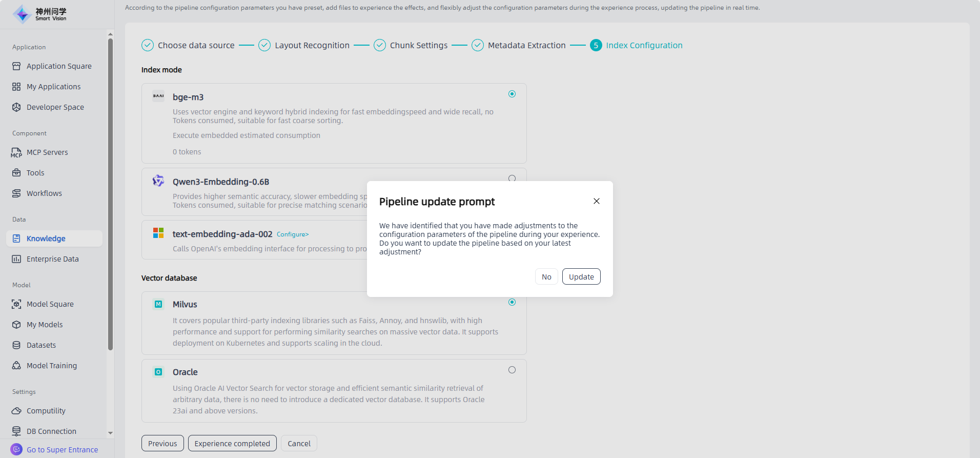Select the bge-m3 index mode radio
The image size is (980, 458).
pyautogui.click(x=512, y=94)
